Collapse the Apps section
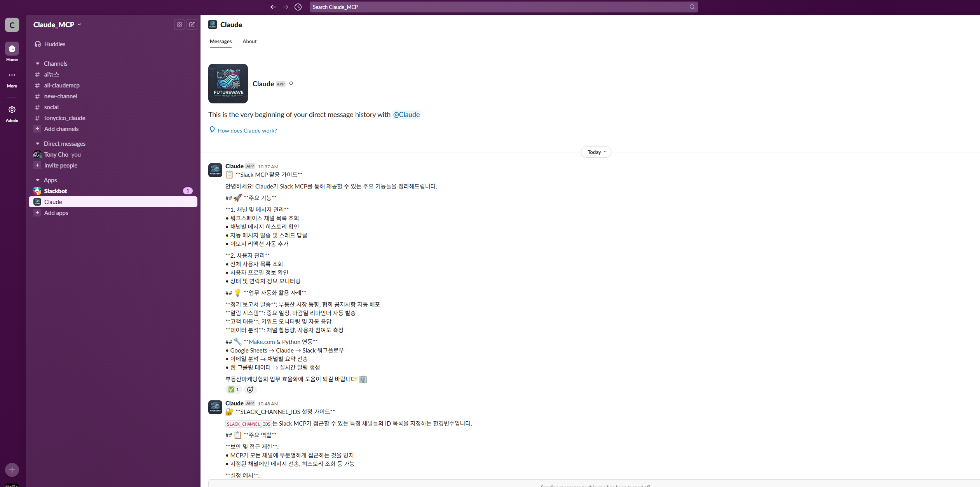980x487 pixels. coord(38,180)
